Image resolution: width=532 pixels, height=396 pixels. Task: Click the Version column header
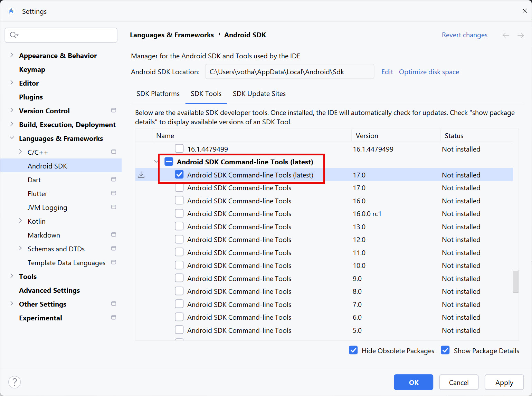(396, 136)
